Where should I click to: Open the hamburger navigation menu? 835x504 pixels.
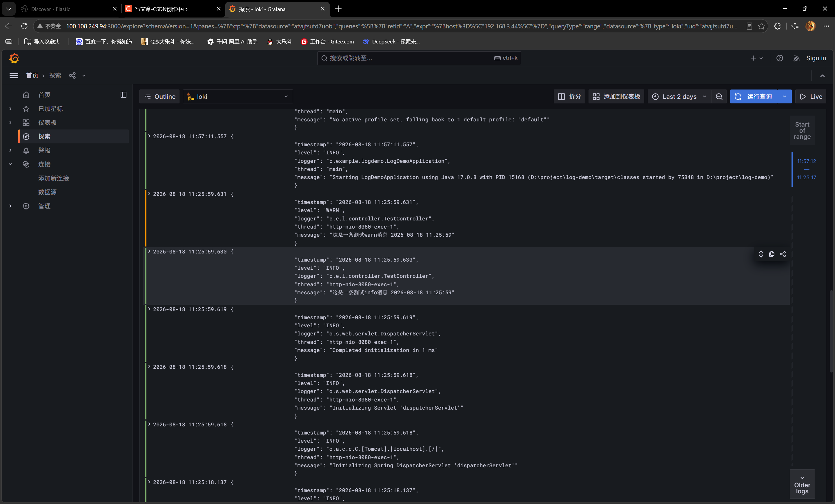click(14, 76)
